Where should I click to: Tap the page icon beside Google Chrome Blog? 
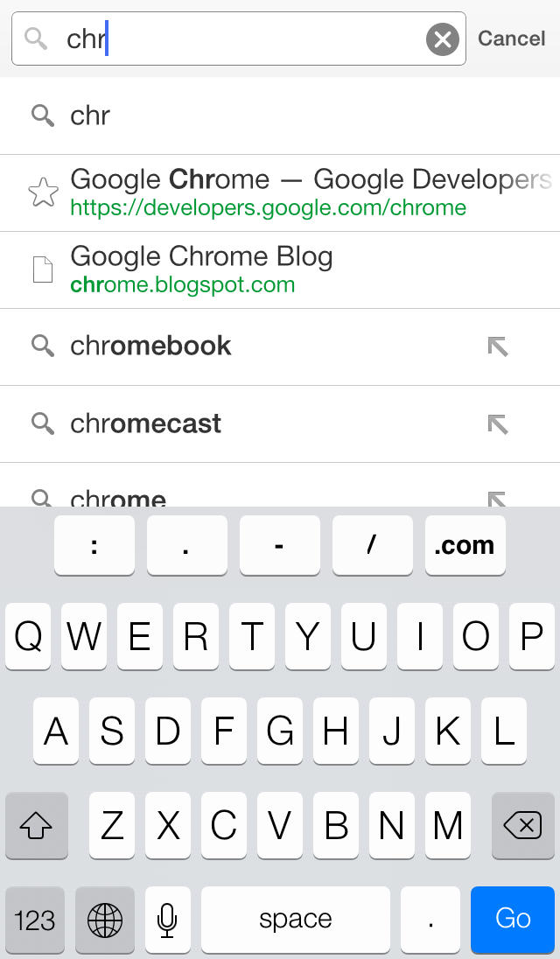point(43,269)
